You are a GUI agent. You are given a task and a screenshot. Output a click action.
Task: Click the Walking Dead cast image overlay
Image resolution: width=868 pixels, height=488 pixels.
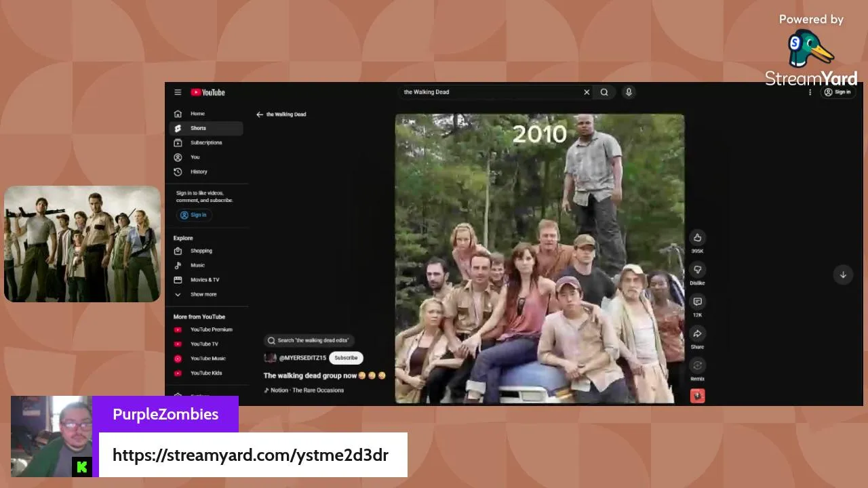point(82,243)
